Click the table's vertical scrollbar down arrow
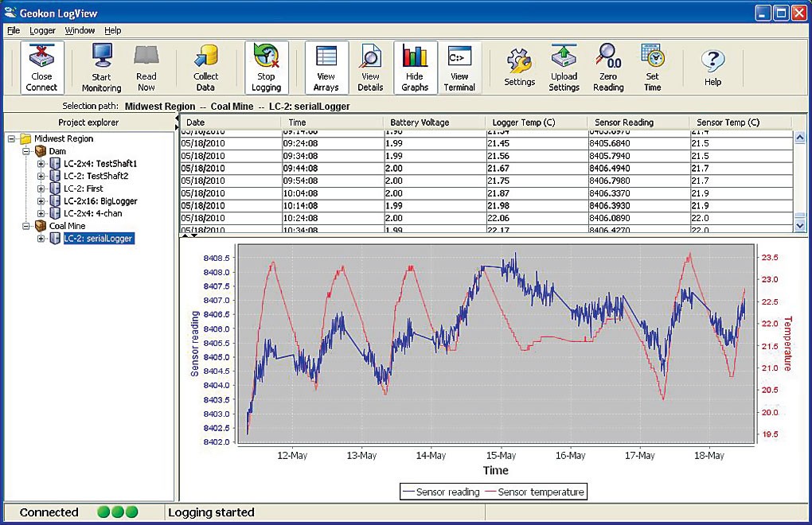812x525 pixels. point(800,226)
